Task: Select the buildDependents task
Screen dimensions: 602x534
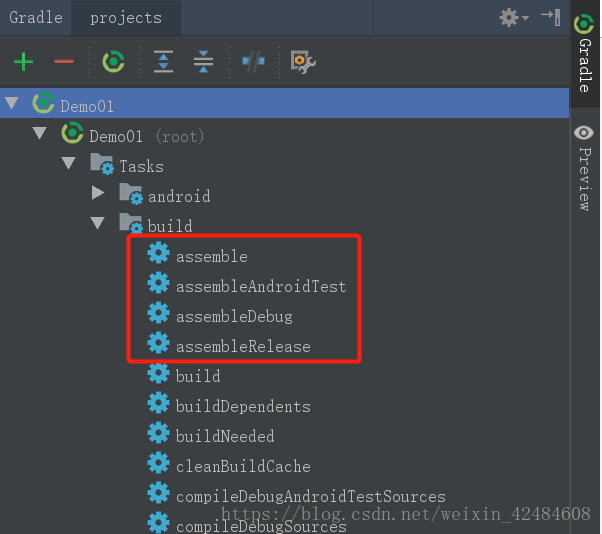Action: point(243,407)
